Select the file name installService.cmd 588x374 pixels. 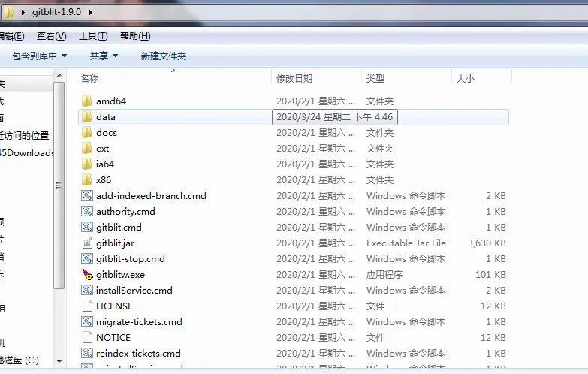134,291
